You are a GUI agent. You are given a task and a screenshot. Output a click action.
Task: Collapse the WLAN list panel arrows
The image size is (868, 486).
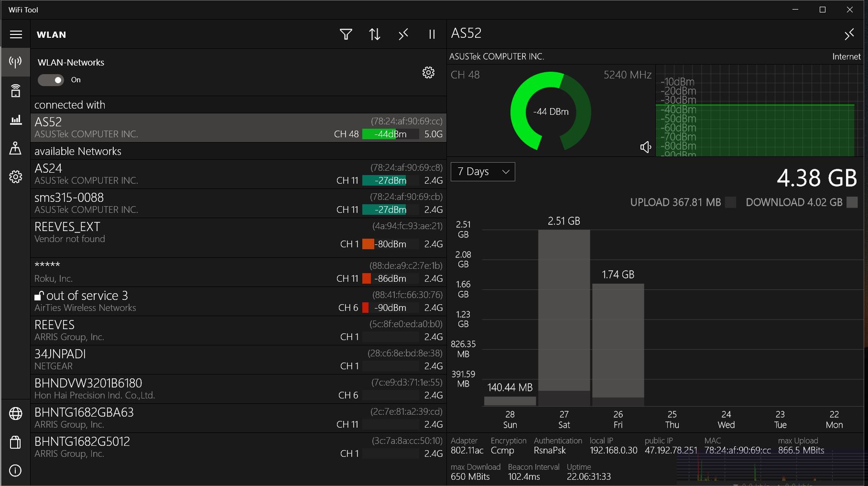pos(403,34)
